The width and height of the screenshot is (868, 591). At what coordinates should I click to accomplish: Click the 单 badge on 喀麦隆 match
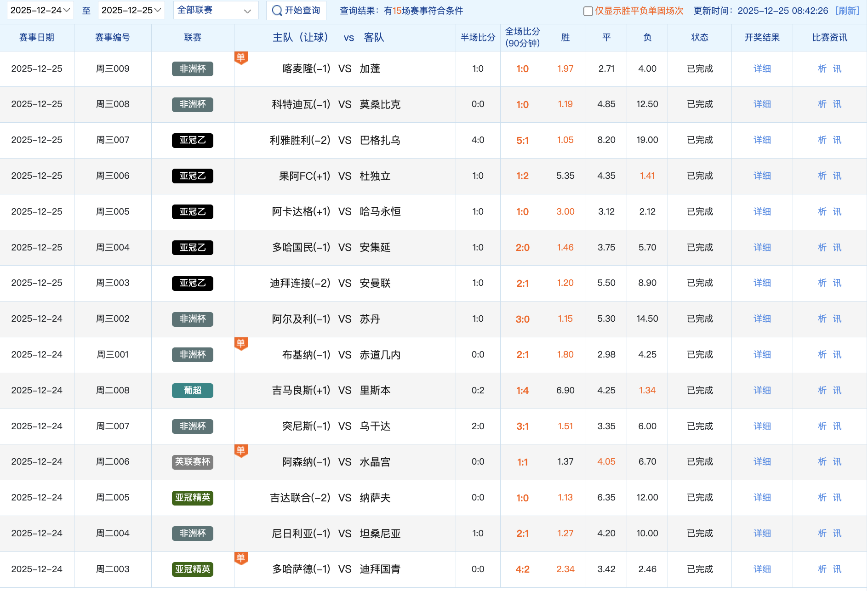click(241, 58)
